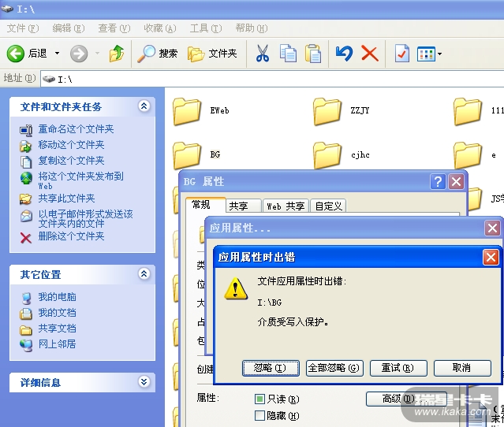Paste with the clipboard icon
The height and width of the screenshot is (427, 504).
tap(313, 54)
